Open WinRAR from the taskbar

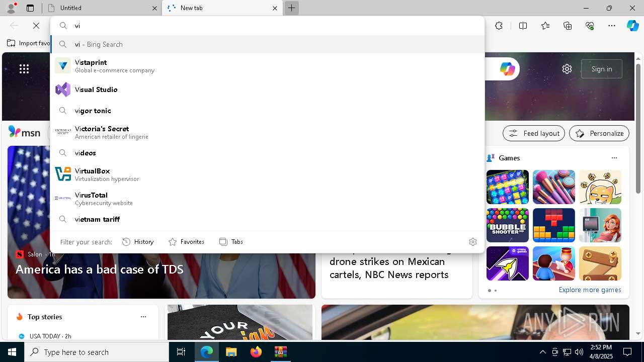tap(280, 352)
